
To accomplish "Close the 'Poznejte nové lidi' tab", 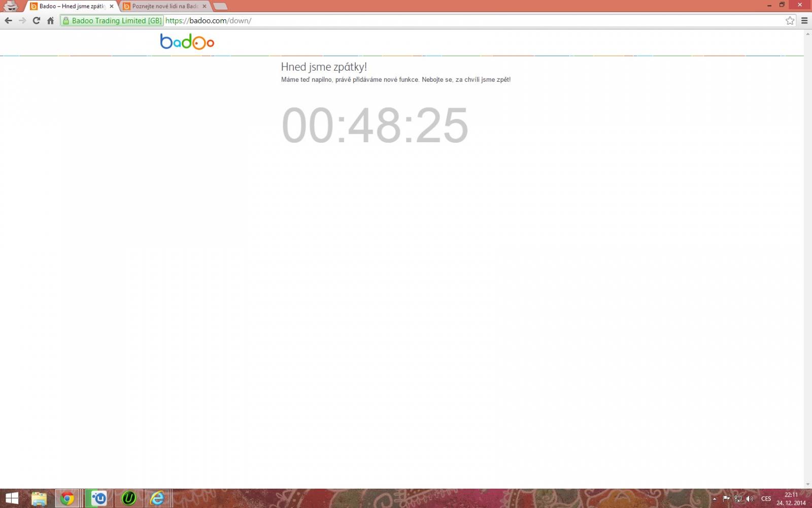I will coord(205,7).
